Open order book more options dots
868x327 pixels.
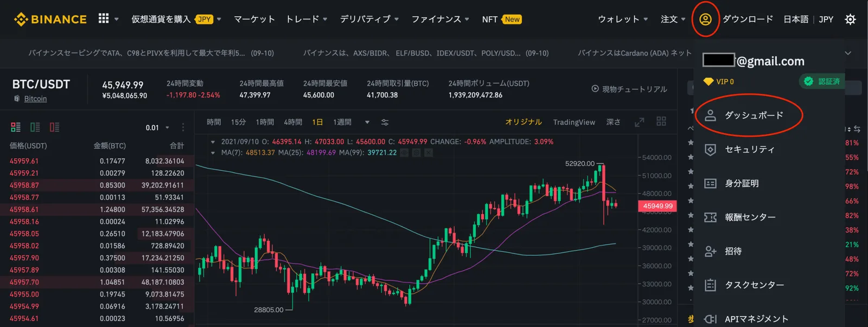(x=183, y=127)
